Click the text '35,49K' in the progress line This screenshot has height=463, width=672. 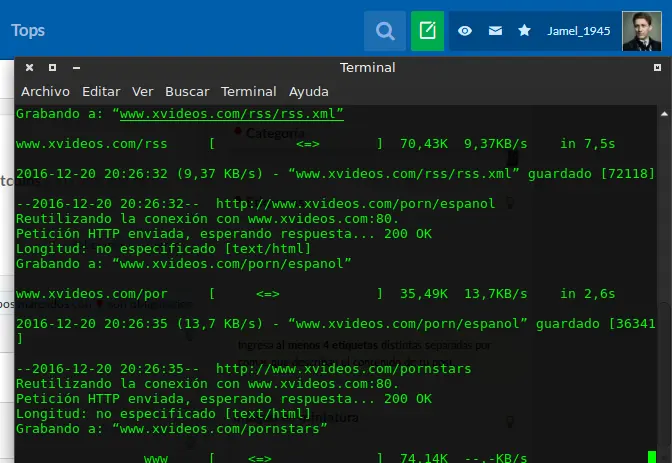[x=424, y=294]
